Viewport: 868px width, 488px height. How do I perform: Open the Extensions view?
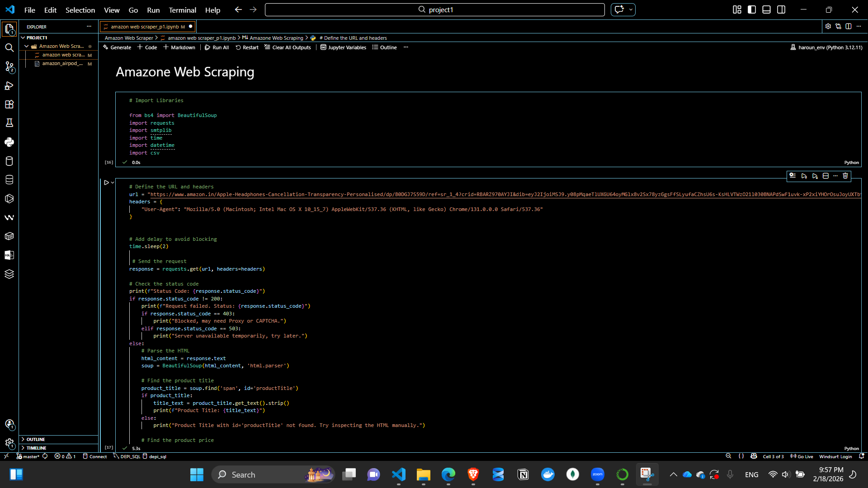tap(9, 104)
